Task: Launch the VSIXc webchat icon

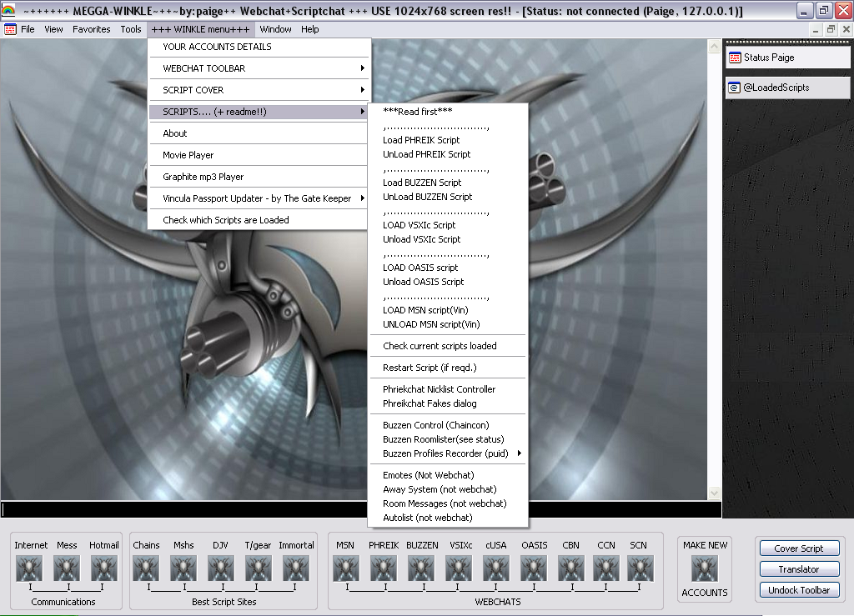Action: click(460, 568)
